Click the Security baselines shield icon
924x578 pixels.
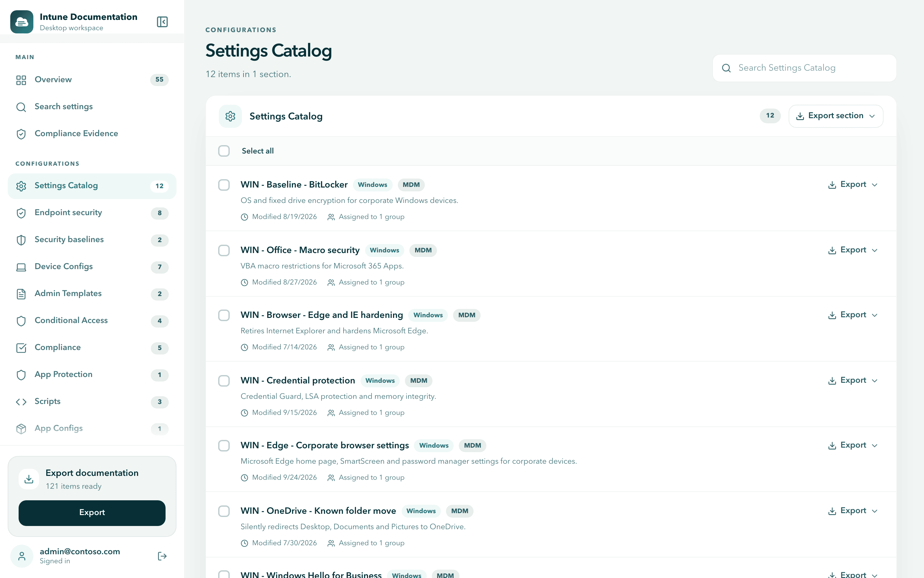click(21, 240)
